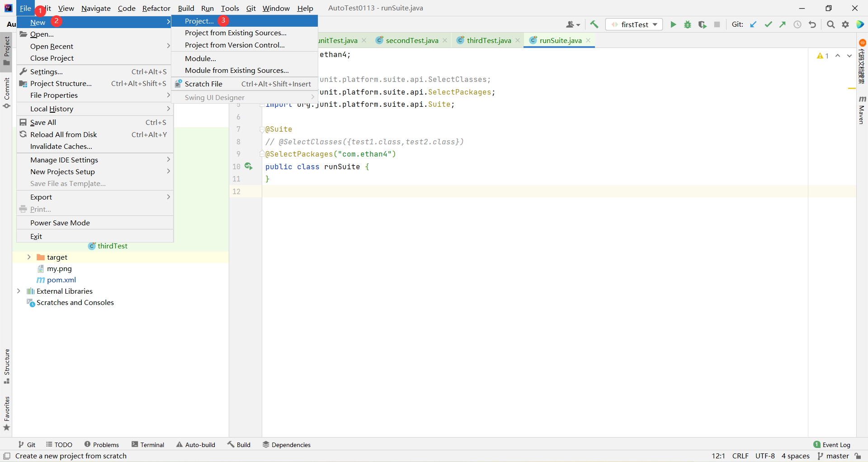Change UTF-8 file encoding
The width and height of the screenshot is (868, 462).
[765, 456]
